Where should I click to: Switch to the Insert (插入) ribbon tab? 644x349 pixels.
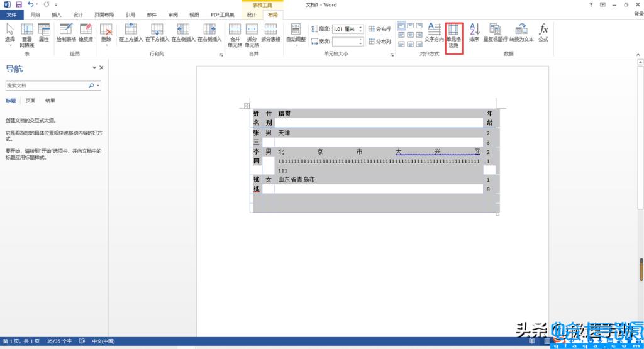point(57,14)
